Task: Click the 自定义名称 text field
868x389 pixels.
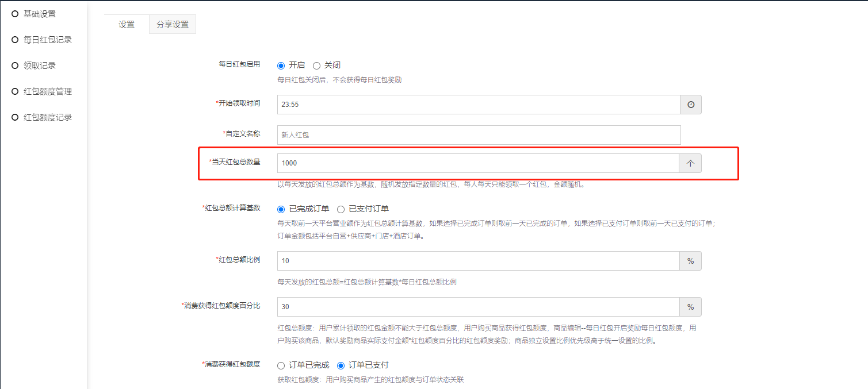Action: click(x=479, y=135)
